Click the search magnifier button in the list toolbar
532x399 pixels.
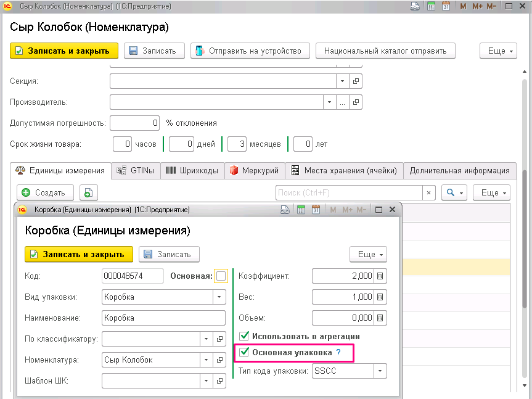point(454,192)
